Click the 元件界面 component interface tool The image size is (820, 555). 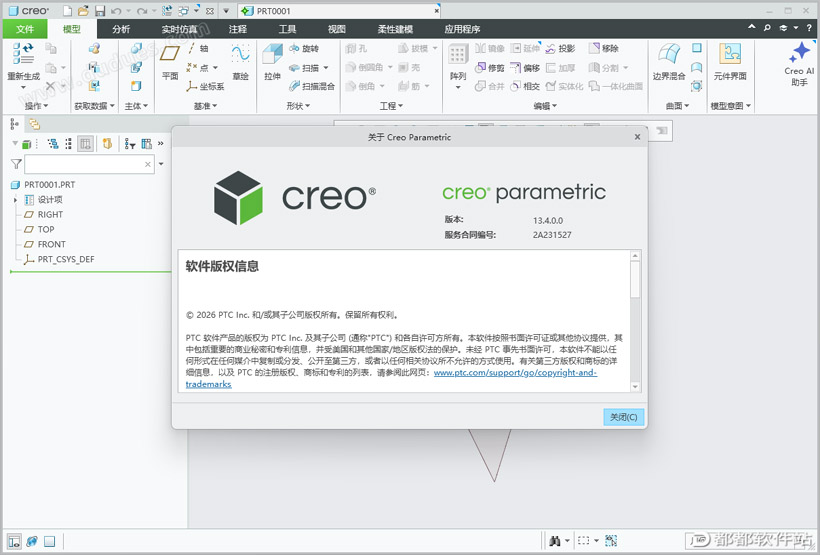730,62
